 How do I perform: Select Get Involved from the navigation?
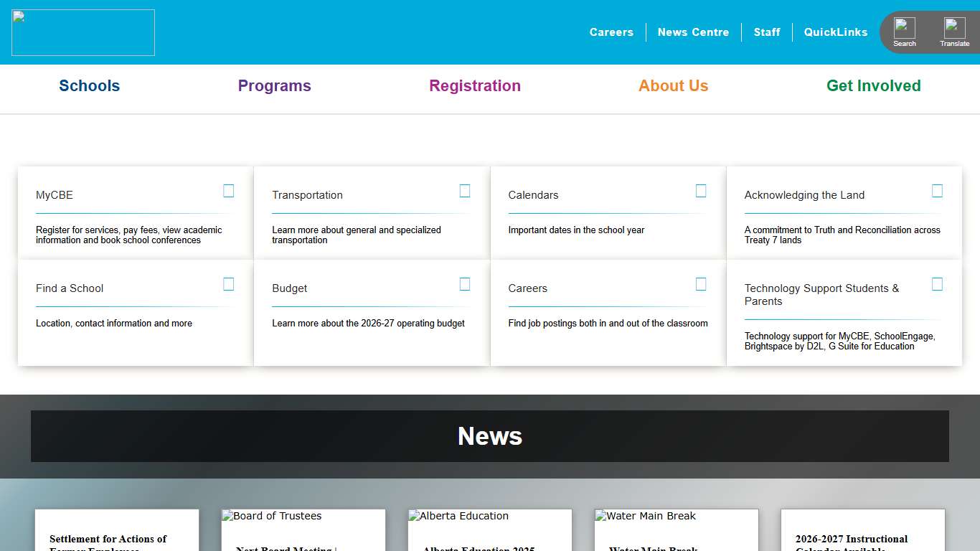click(873, 85)
